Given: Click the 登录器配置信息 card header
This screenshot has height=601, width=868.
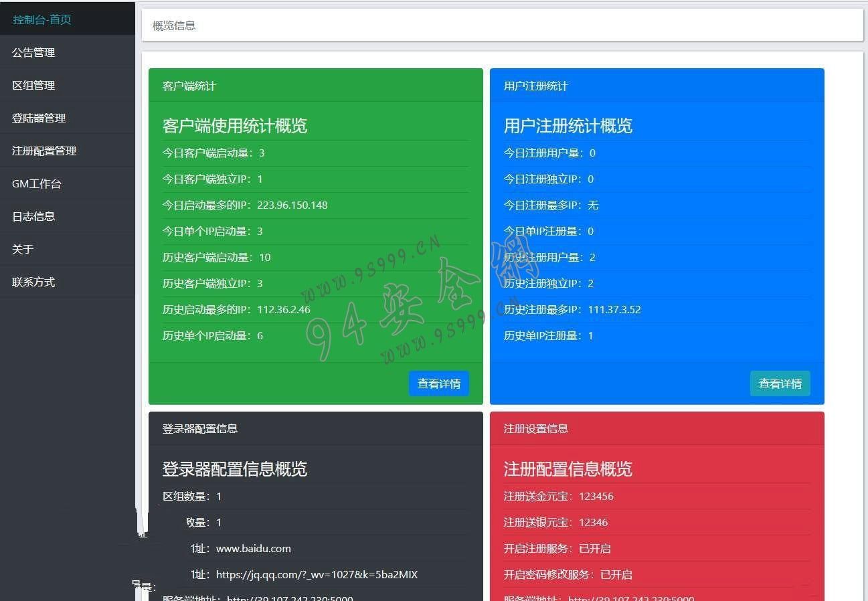Looking at the screenshot, I should pyautogui.click(x=200, y=428).
